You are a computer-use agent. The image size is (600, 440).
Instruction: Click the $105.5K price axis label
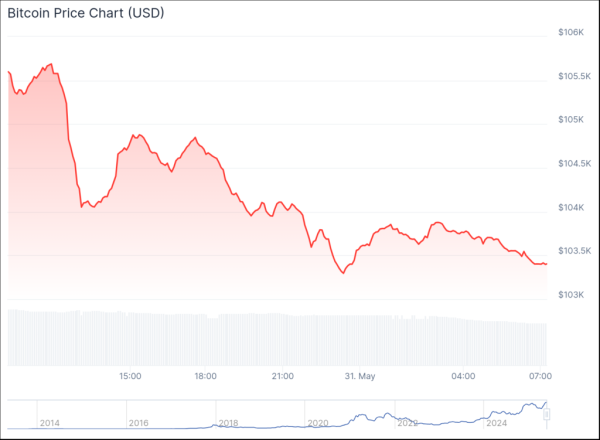pyautogui.click(x=575, y=76)
